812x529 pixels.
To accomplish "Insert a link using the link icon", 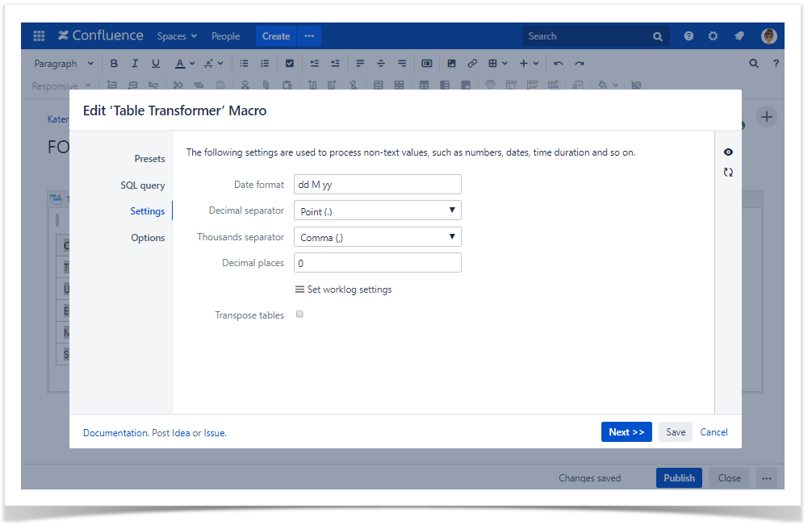I will [x=473, y=64].
